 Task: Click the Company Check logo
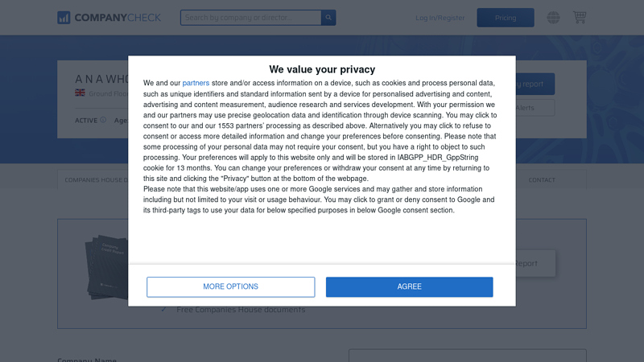[109, 18]
